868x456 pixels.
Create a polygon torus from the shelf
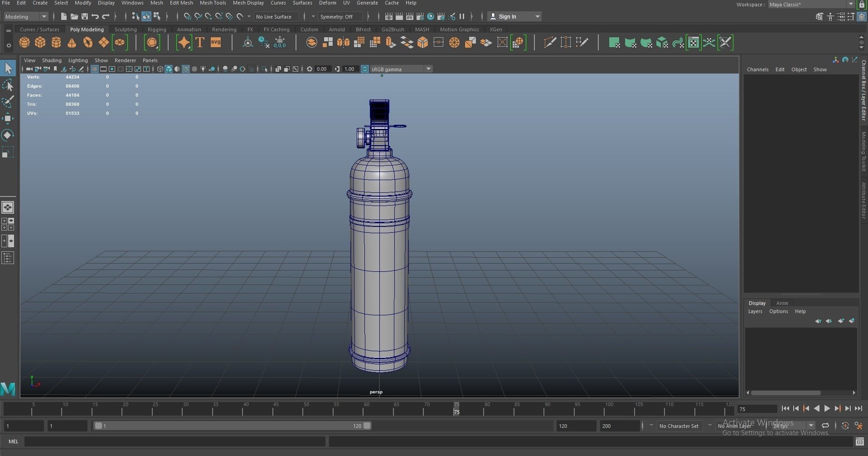pyautogui.click(x=88, y=43)
